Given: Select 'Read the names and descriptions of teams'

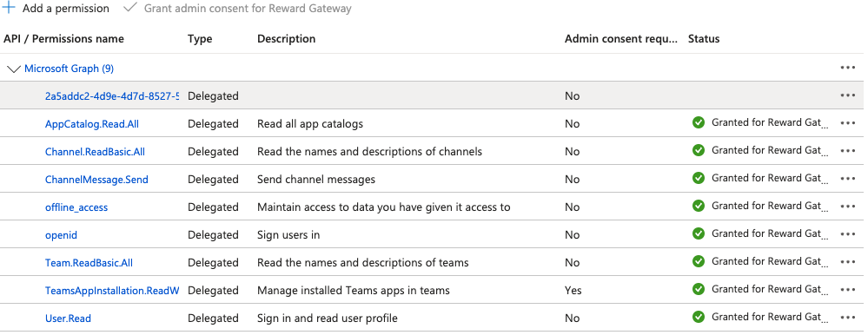Looking at the screenshot, I should 363,263.
